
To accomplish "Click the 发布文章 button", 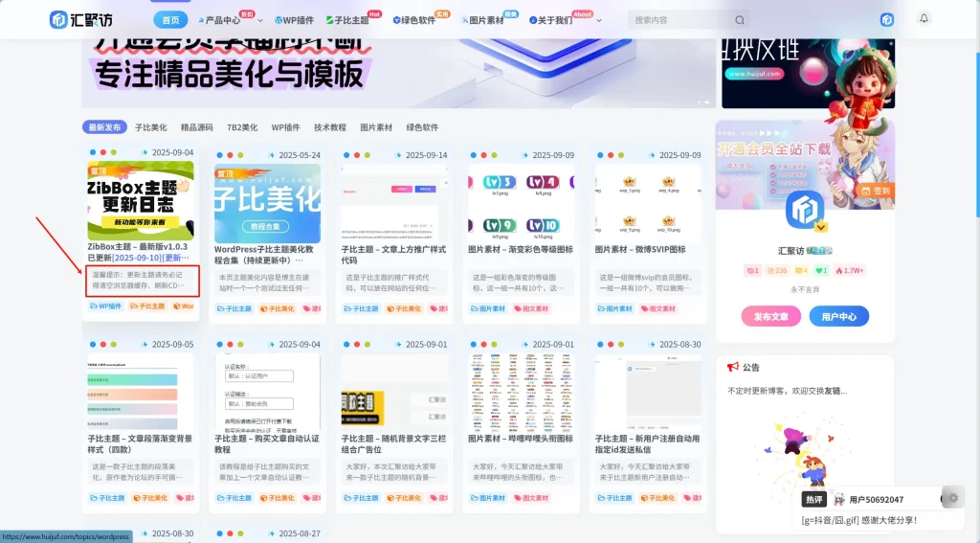I will point(770,317).
